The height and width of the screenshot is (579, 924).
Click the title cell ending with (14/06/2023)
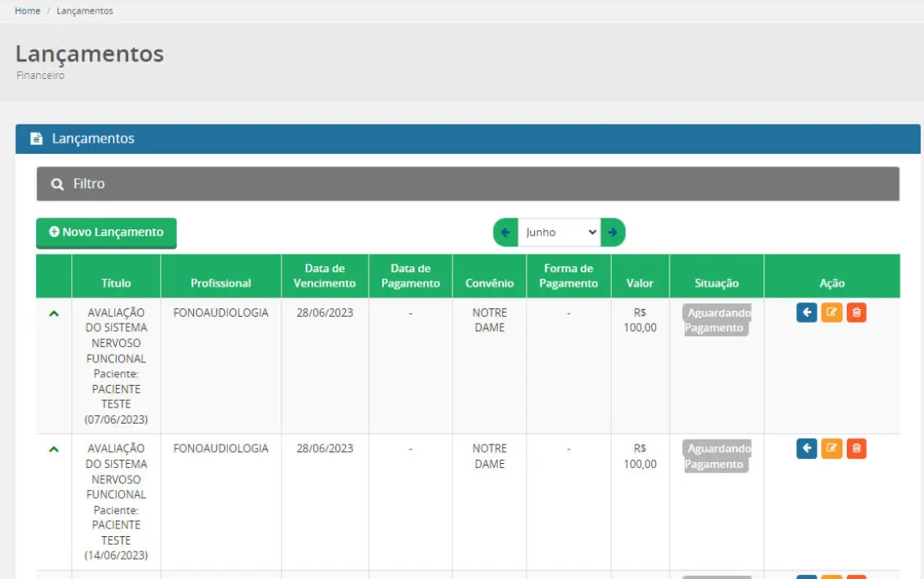tap(116, 502)
